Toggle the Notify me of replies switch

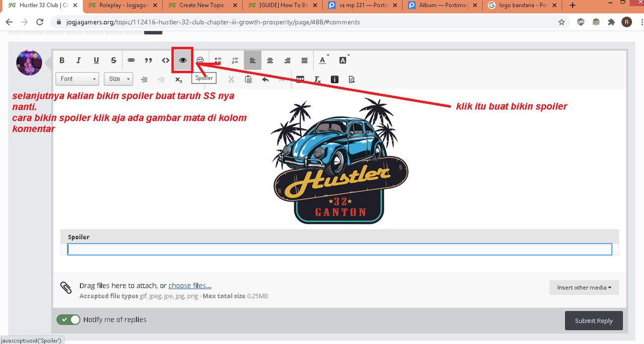[68, 319]
